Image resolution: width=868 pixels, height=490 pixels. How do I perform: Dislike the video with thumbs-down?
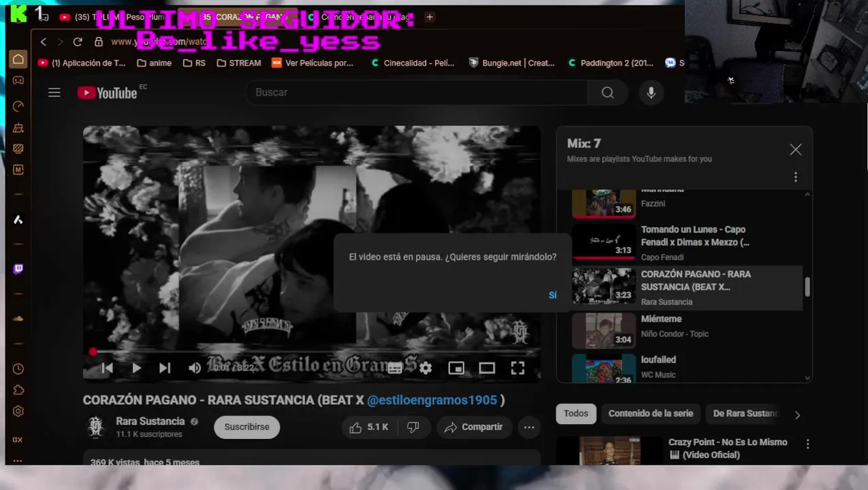click(x=413, y=427)
